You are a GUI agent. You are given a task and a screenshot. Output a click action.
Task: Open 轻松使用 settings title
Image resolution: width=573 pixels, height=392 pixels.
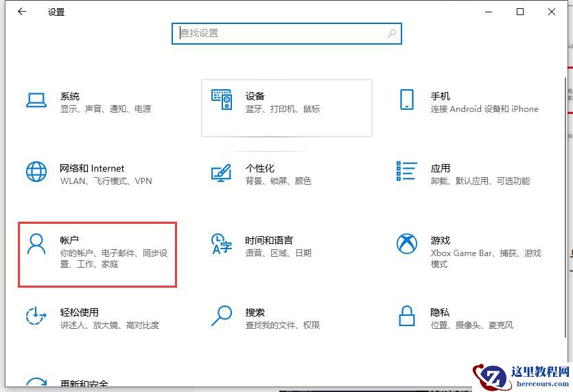coord(80,312)
